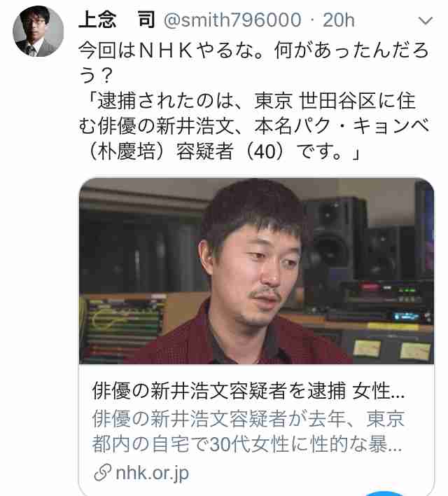
Task: Click the text 容疑者 (40) in tweet
Action: (x=234, y=151)
